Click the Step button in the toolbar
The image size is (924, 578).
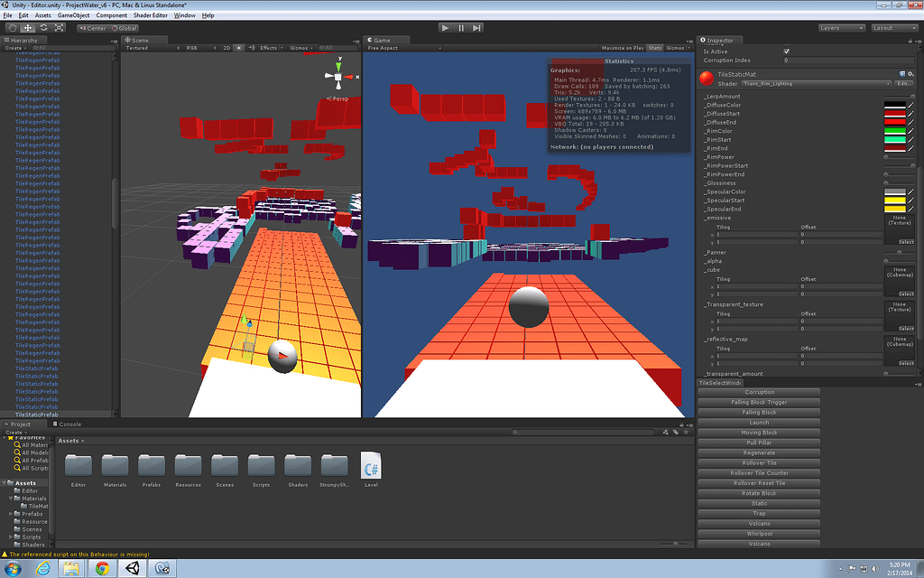click(476, 27)
